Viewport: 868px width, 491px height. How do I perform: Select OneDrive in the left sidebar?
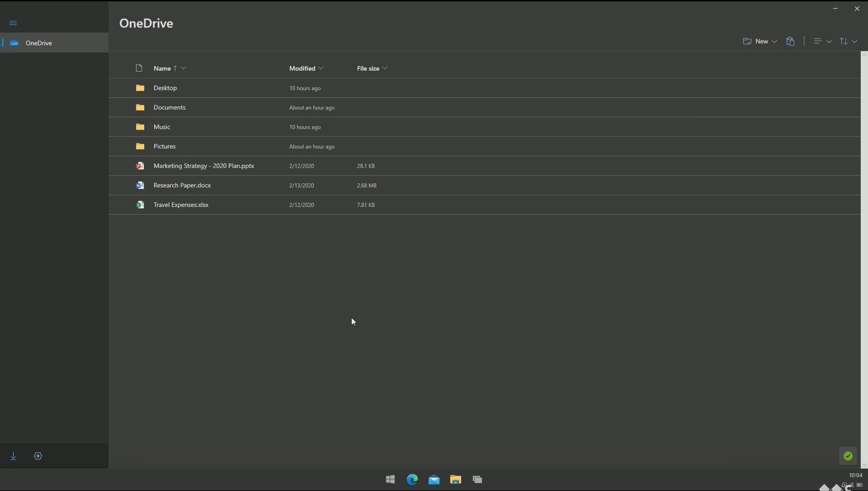tap(54, 43)
